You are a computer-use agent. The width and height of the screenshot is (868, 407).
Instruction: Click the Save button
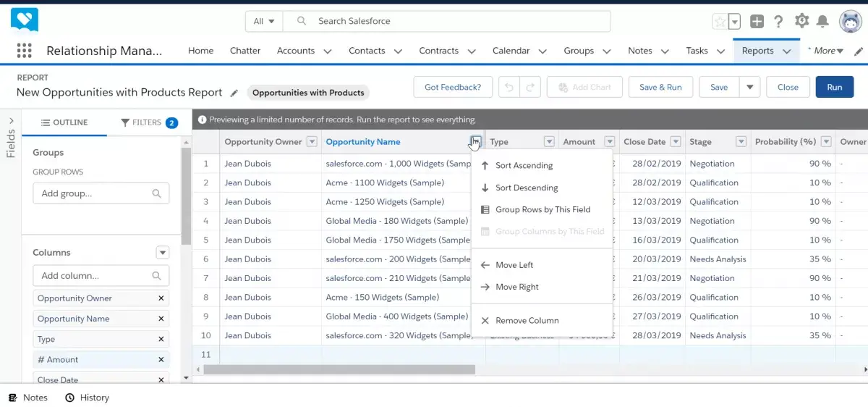(x=719, y=87)
